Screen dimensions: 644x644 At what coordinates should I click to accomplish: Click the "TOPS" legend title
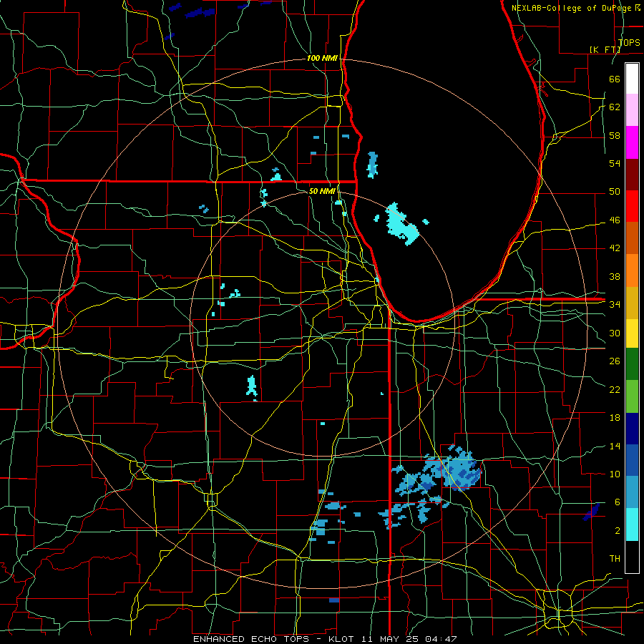coord(629,42)
